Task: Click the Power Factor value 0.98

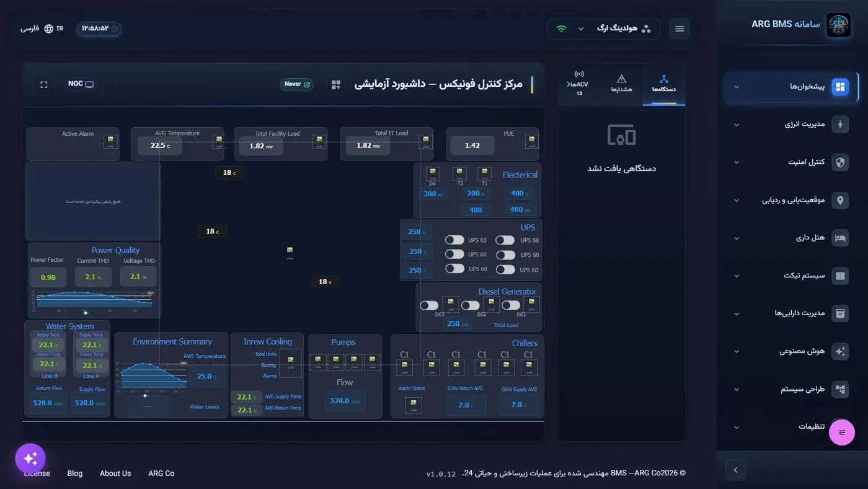Action: [48, 277]
